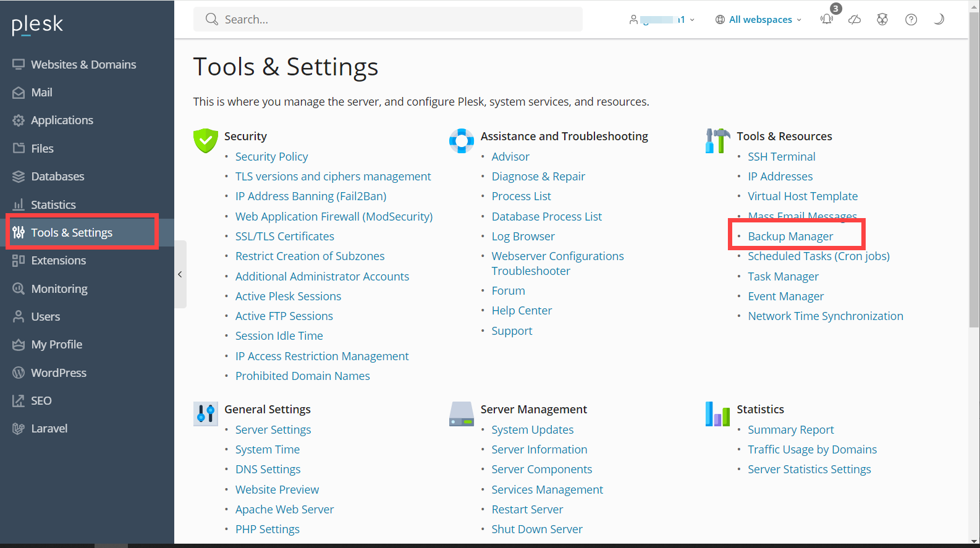Open WordPress sidebar item

59,373
